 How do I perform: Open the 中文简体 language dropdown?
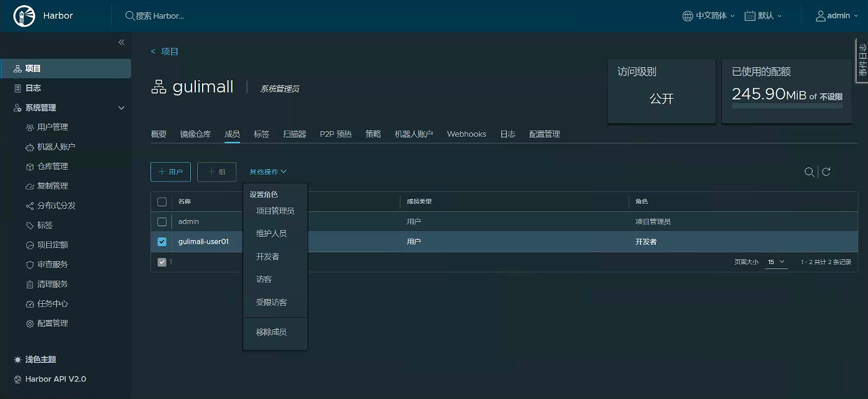[x=709, y=16]
